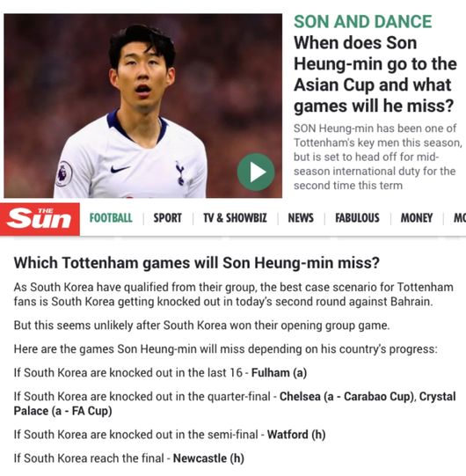Screen dimensions: 466x476
Task: Select the FABULOUS menu item
Action: [x=357, y=218]
